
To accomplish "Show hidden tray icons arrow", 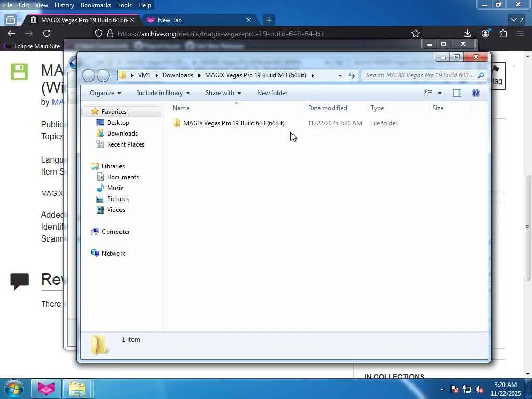I will pos(442,390).
